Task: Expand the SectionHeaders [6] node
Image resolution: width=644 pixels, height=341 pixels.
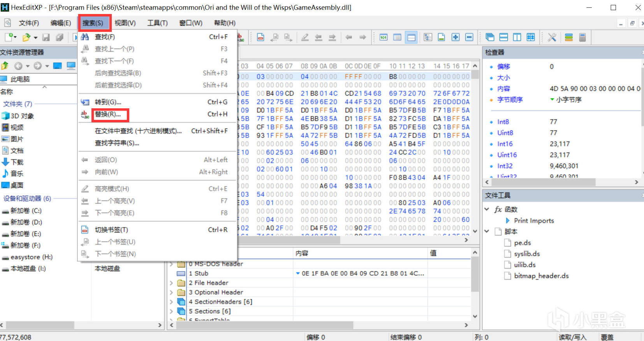Action: (171, 302)
